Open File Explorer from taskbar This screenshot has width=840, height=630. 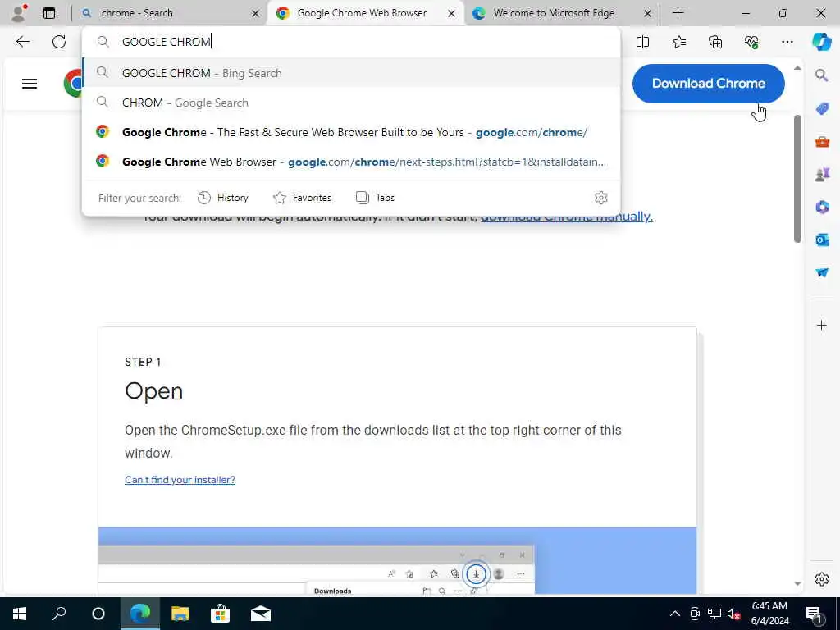(180, 614)
